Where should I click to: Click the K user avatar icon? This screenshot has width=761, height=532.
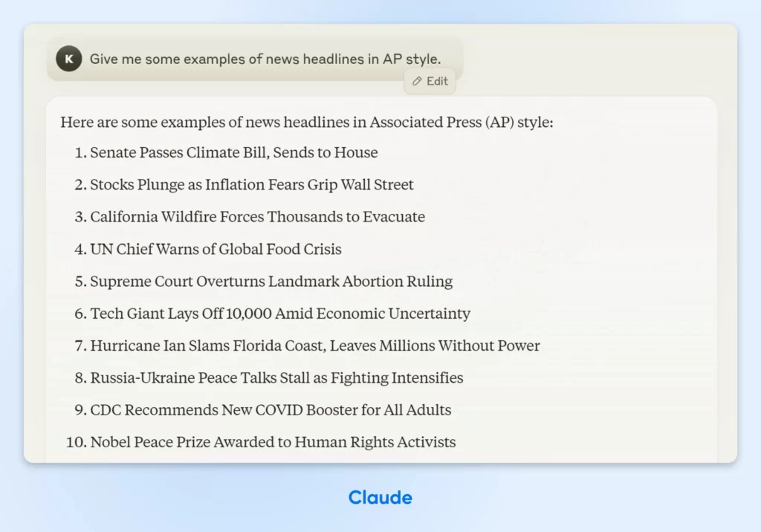tap(69, 59)
